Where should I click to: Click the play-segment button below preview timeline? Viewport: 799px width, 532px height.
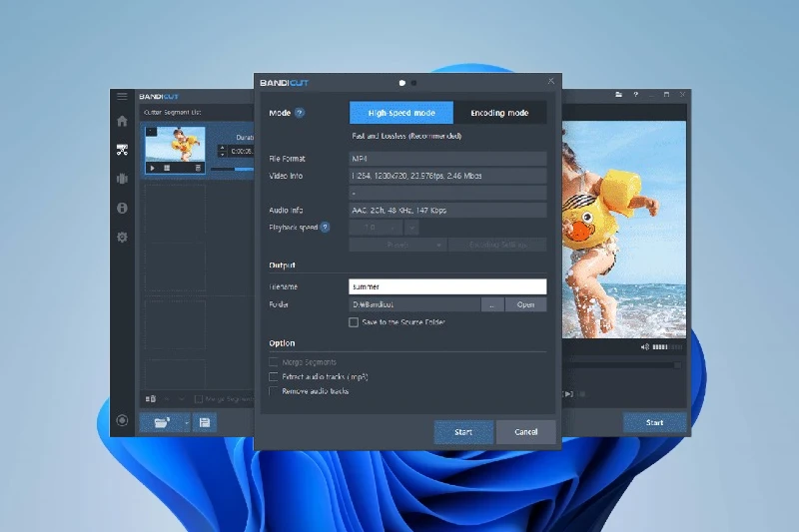568,394
